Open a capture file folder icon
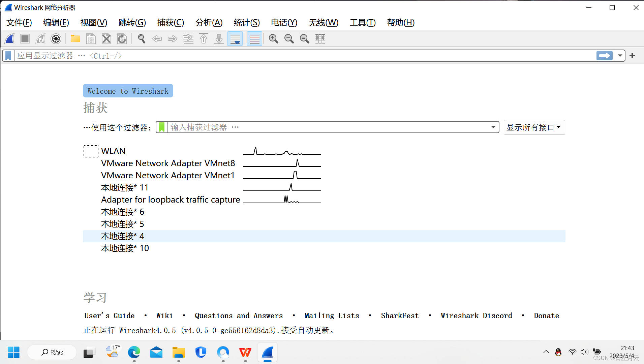Screen dimensions: 644x364 coord(75,39)
